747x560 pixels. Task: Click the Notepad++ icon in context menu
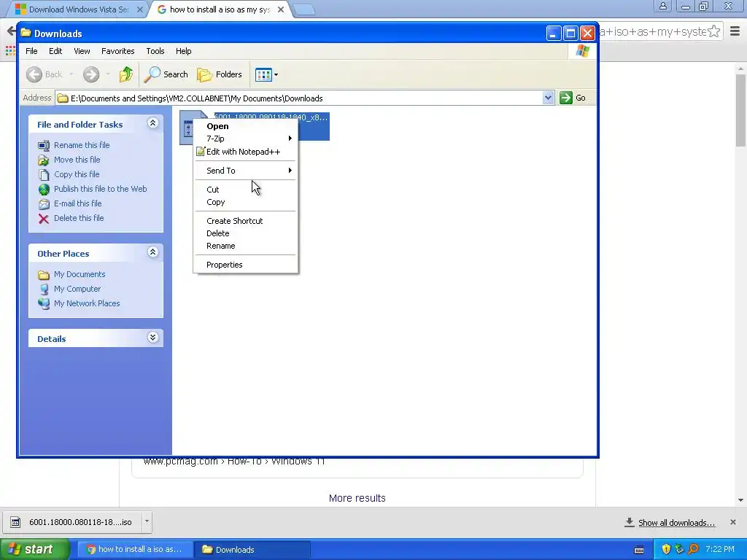[x=200, y=152]
